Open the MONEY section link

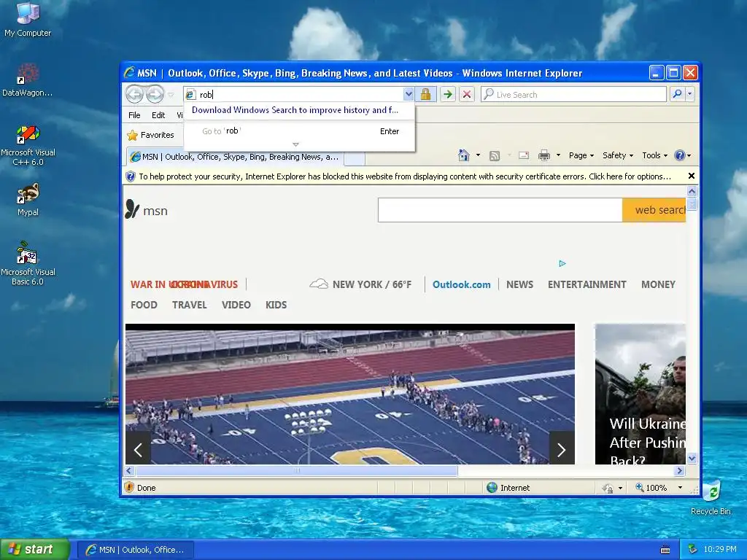pyautogui.click(x=658, y=284)
